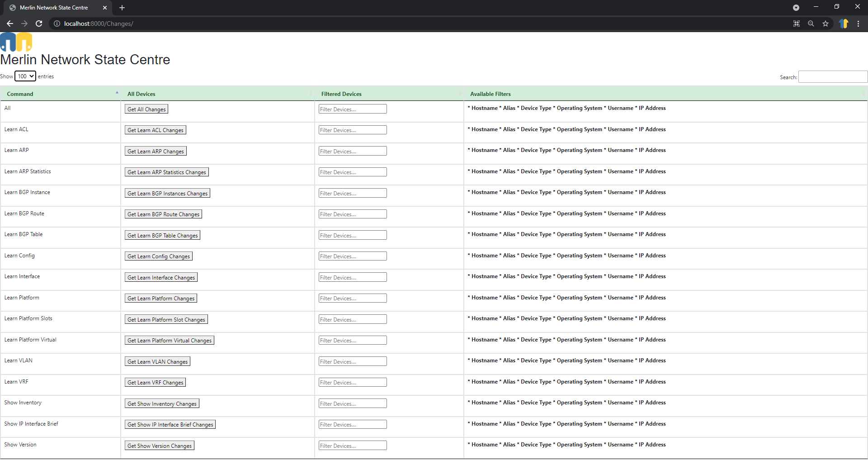Open the QR/apps grid icon in address bar
Image resolution: width=868 pixels, height=460 pixels.
point(797,24)
